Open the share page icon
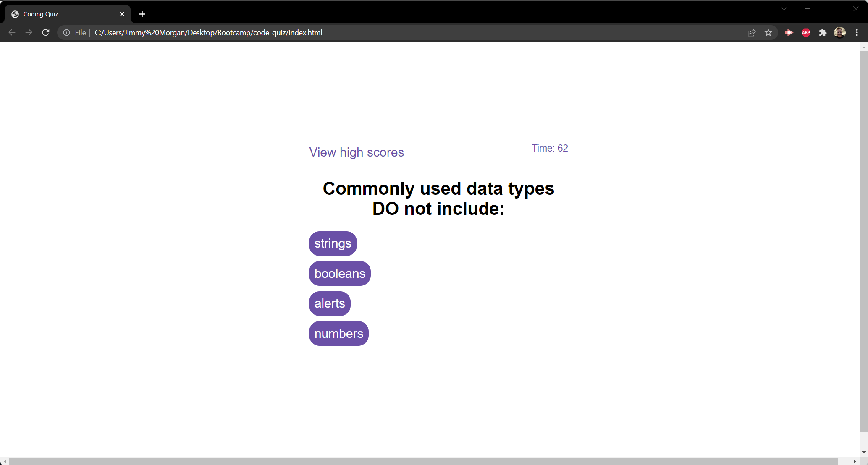 point(751,33)
